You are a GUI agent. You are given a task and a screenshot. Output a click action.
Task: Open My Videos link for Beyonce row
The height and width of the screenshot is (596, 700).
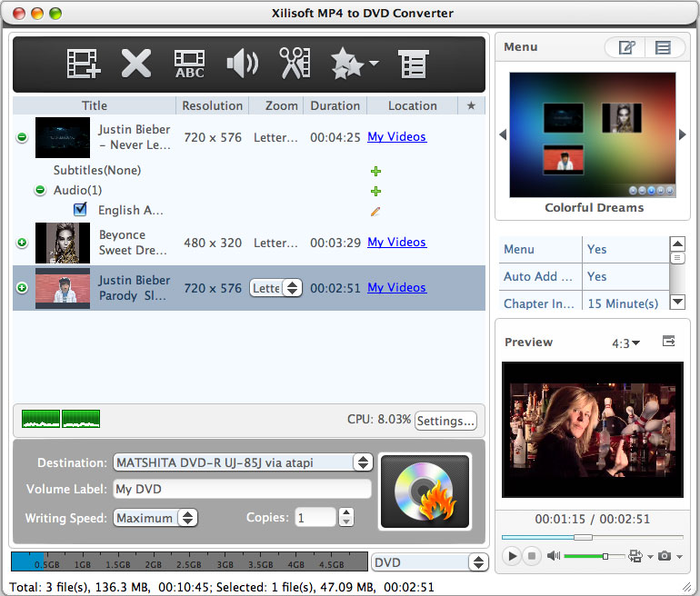pyautogui.click(x=397, y=242)
